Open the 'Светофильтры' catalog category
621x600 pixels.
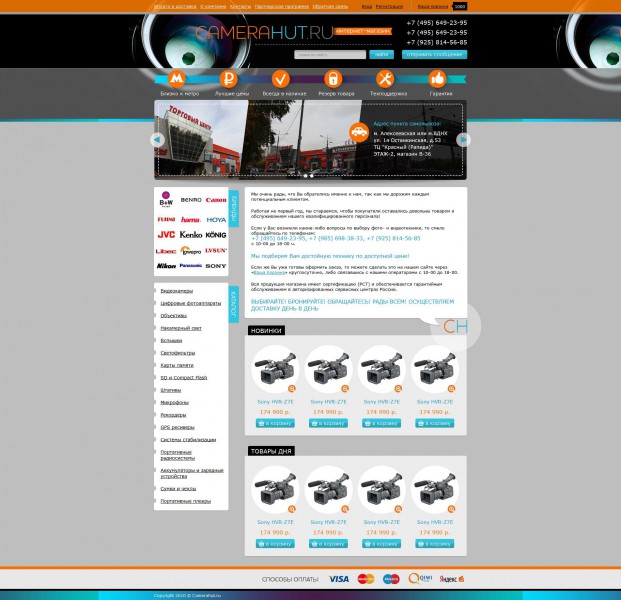(x=177, y=353)
